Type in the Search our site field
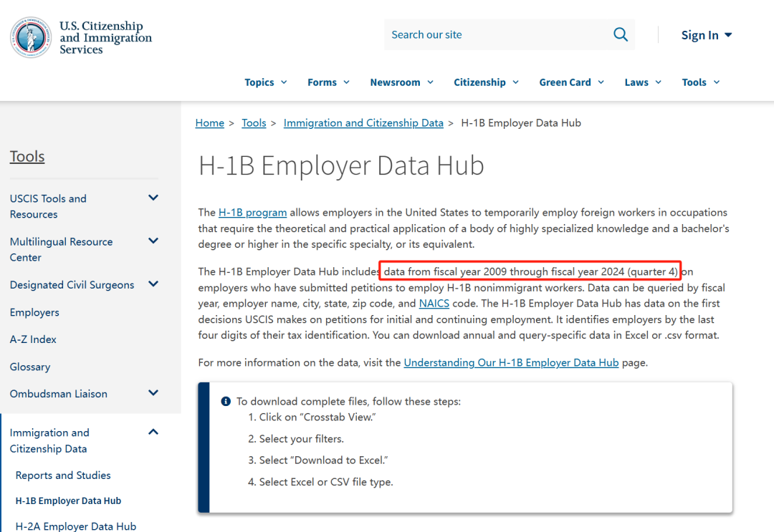This screenshot has height=532, width=774. pos(494,34)
